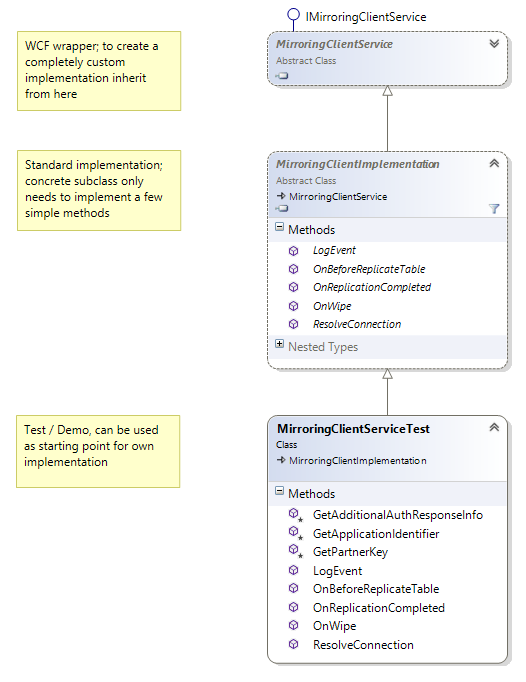Click the small tag icon in MirroringClientService header
The image size is (526, 682).
(x=282, y=76)
